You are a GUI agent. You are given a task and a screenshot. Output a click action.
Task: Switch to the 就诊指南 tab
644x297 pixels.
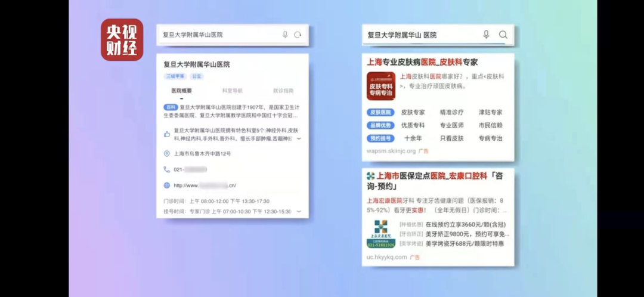pyautogui.click(x=283, y=91)
